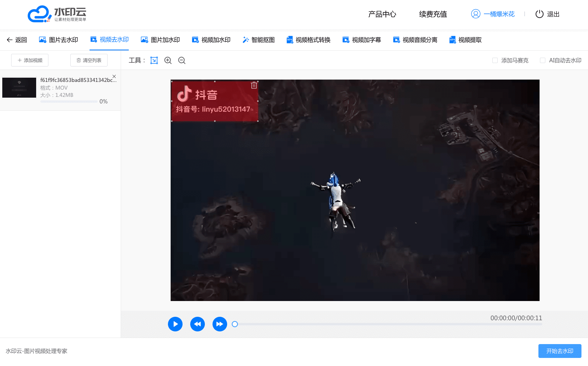Open the 智能抠图 tab

click(x=258, y=40)
